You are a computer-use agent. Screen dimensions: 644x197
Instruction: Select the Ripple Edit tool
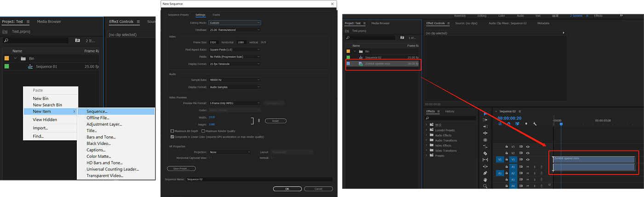pyautogui.click(x=485, y=133)
